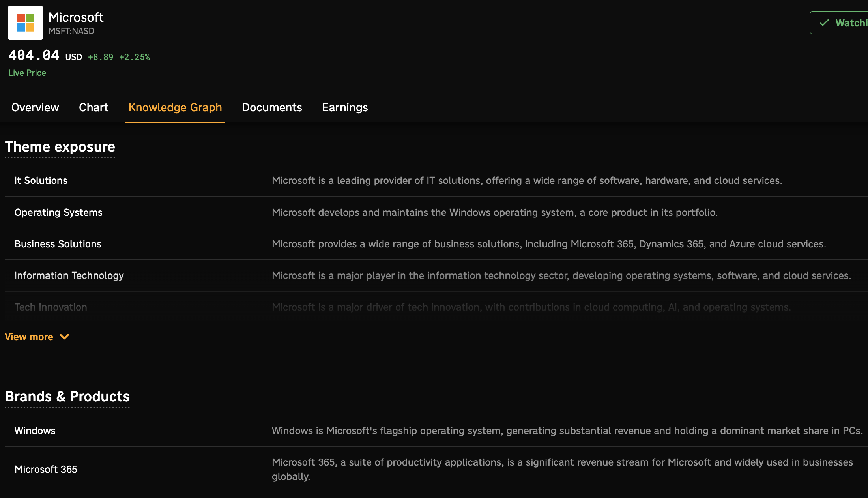Click the +2.25% change value
The height and width of the screenshot is (498, 868).
tap(135, 57)
